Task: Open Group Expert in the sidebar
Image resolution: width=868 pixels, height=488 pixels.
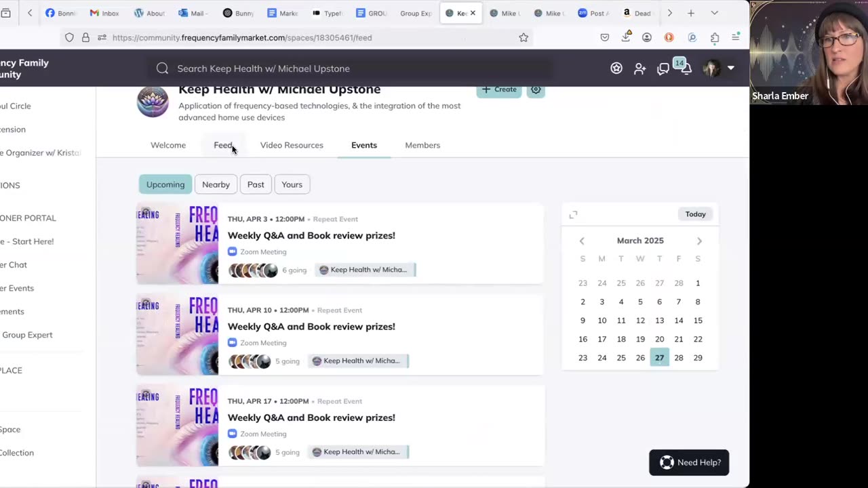Action: click(x=27, y=335)
